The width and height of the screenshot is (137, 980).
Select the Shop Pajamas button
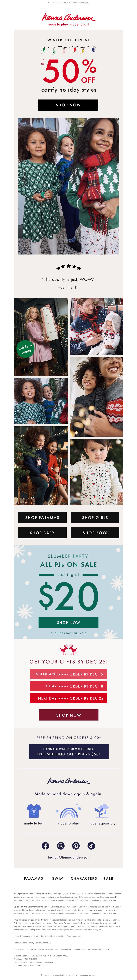point(42,517)
